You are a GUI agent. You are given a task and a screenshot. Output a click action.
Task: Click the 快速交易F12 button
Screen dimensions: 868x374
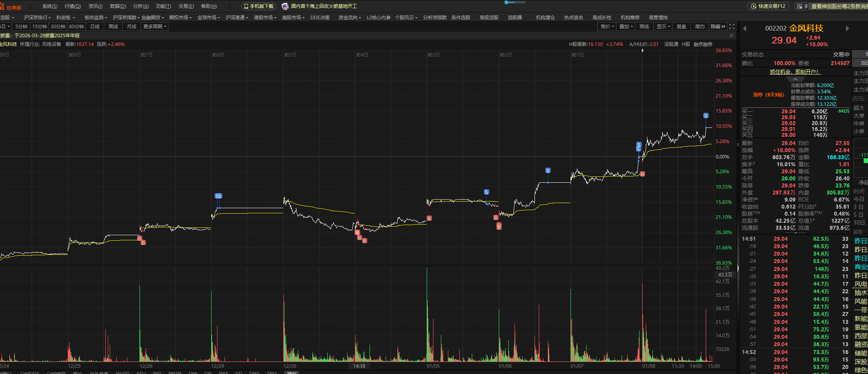[769, 6]
